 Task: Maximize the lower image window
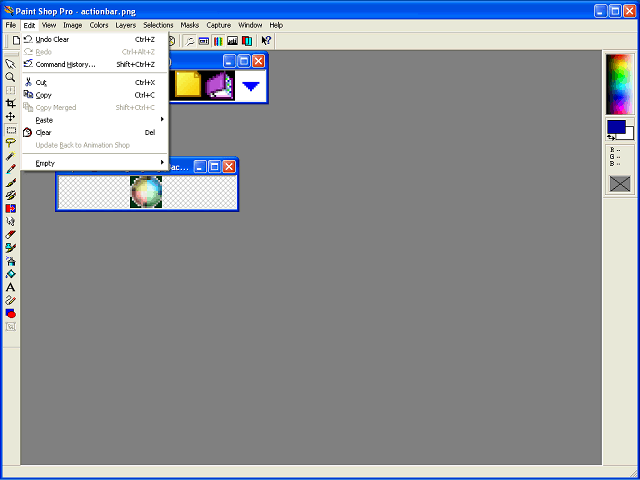coord(214,167)
